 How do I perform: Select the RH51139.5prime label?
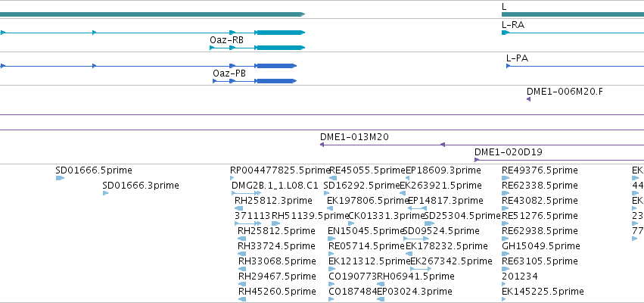click(x=310, y=216)
